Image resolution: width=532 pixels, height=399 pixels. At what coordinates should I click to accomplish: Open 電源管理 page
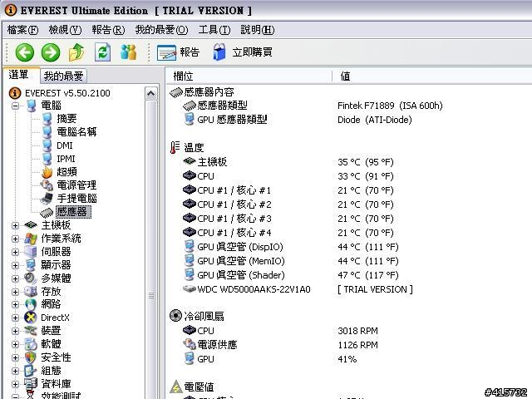76,185
